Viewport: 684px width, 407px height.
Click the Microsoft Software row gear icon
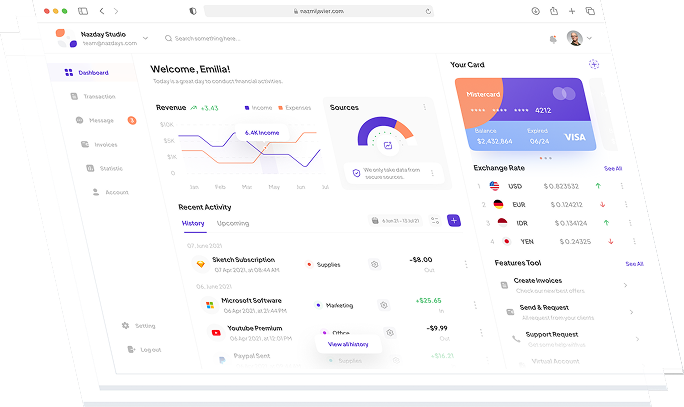point(383,305)
